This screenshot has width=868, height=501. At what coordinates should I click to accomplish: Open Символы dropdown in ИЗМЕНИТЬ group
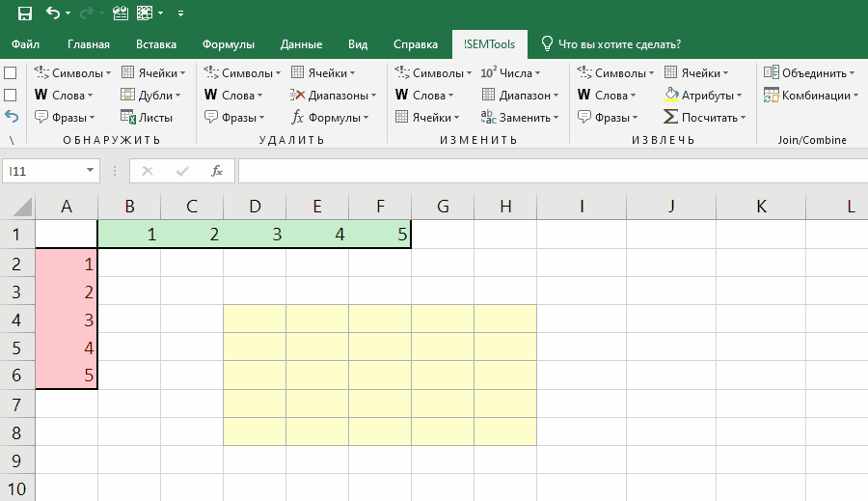pos(433,73)
